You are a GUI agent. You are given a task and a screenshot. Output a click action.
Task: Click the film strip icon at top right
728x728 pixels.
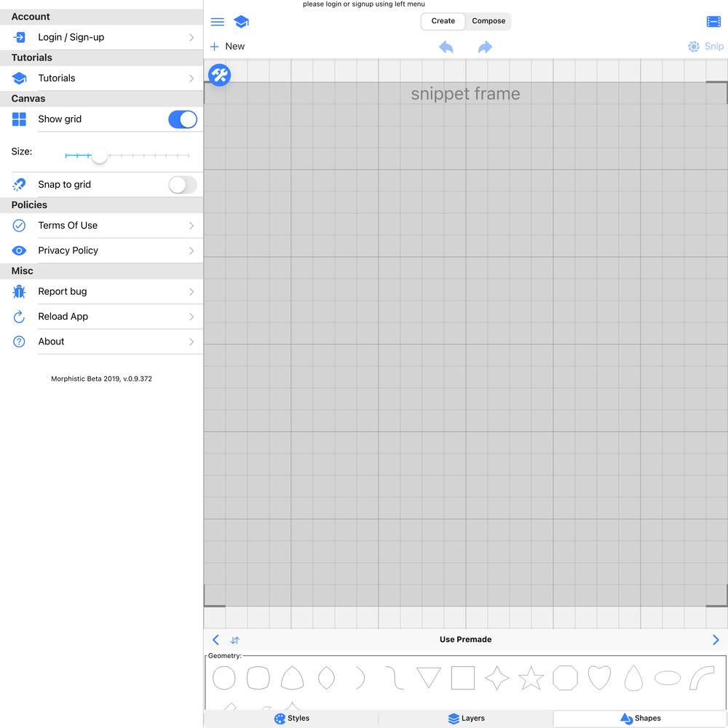(x=713, y=22)
